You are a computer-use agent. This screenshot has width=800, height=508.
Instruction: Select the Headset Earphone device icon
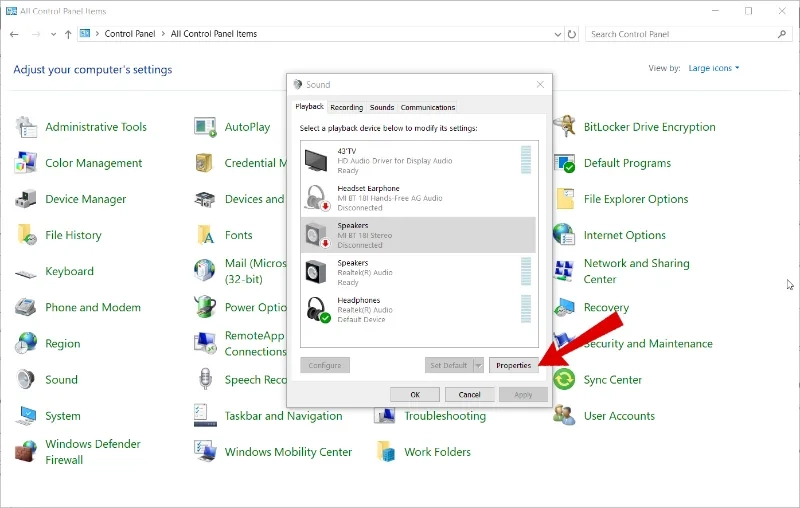tap(317, 198)
